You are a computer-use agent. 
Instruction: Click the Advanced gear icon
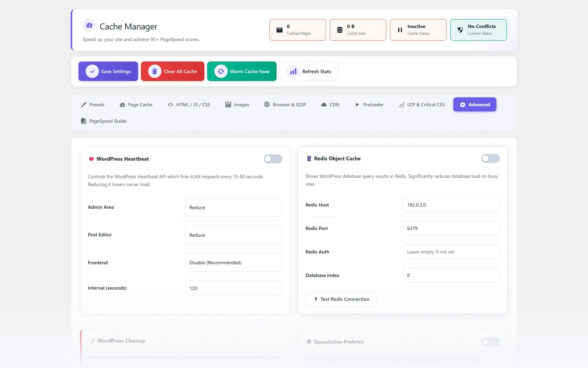point(463,105)
